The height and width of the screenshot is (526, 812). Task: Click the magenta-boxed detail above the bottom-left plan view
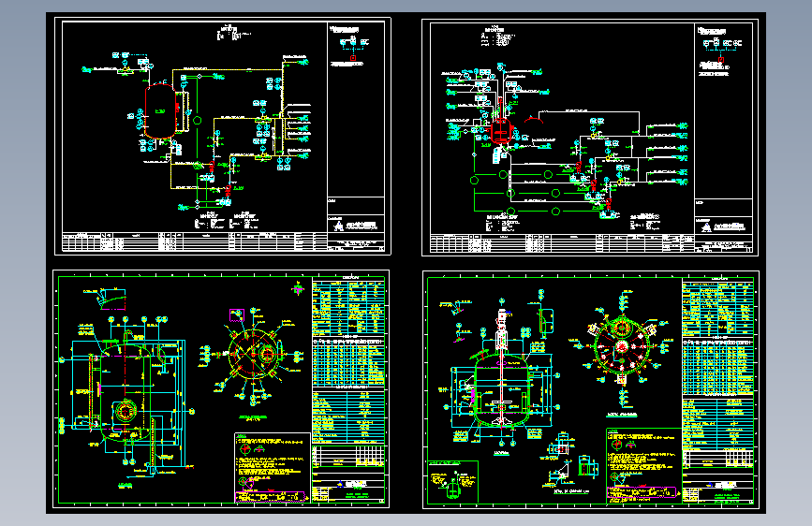click(237, 314)
